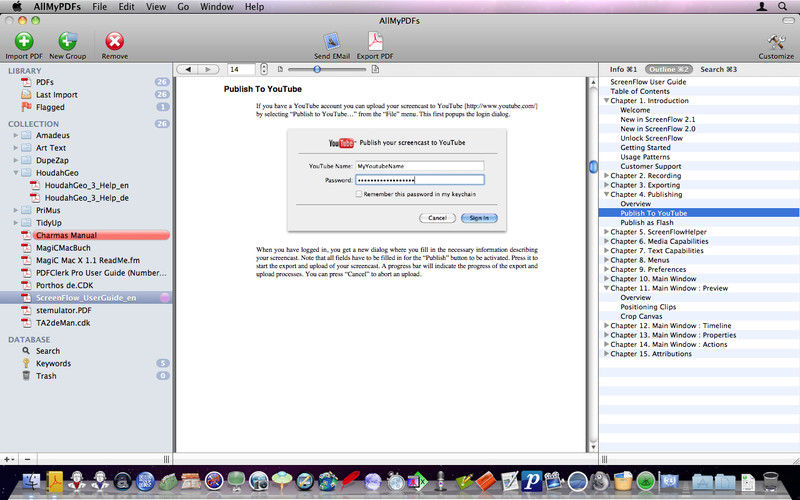This screenshot has height=500, width=800.
Task: Click the Finder icon in the Dock
Action: pyautogui.click(x=32, y=481)
